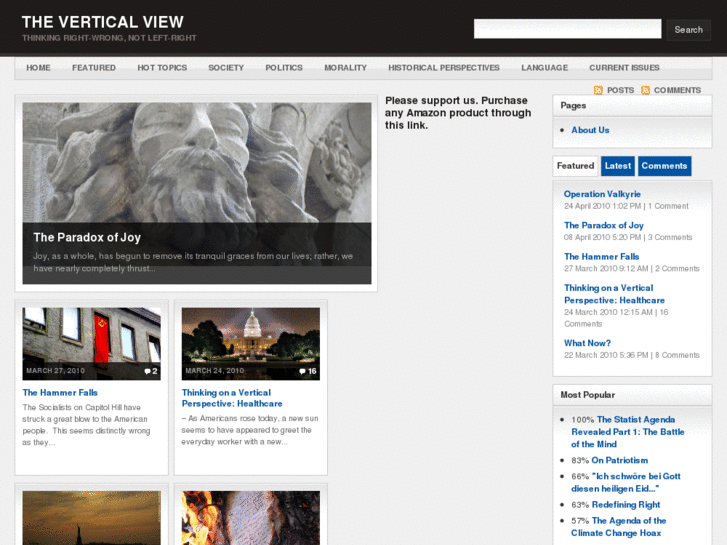Select Society in the navigation bar
Image resolution: width=727 pixels, height=545 pixels.
pos(226,68)
